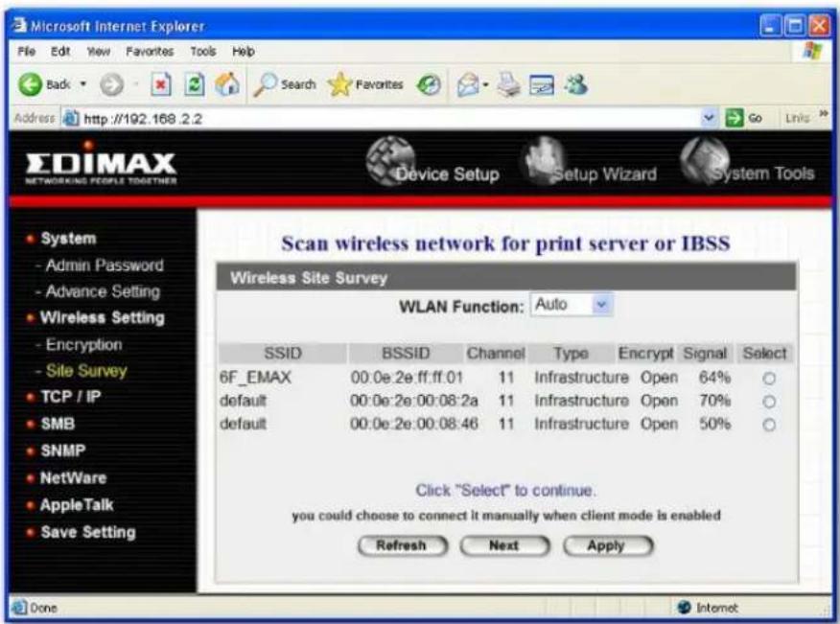Click the Internet zone globe in the status bar

(x=684, y=608)
